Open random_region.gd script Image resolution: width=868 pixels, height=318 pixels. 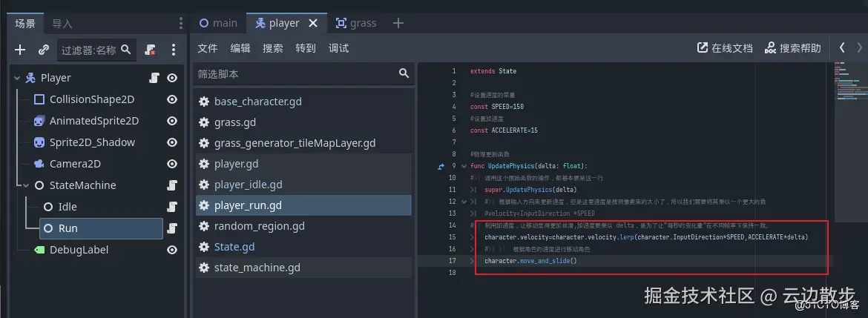[303, 226]
